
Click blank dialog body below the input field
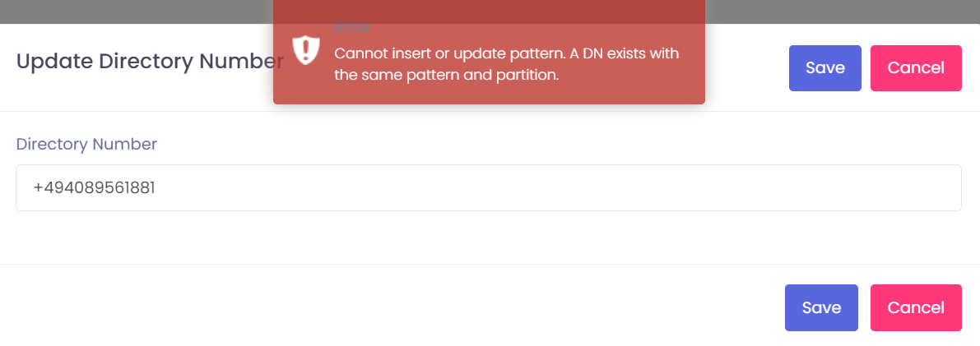[489, 237]
